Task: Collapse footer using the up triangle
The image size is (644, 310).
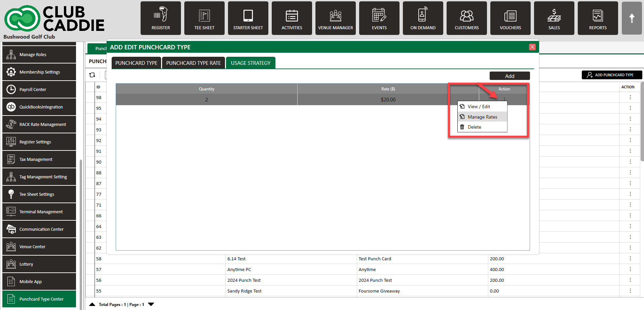Action: coord(92,304)
